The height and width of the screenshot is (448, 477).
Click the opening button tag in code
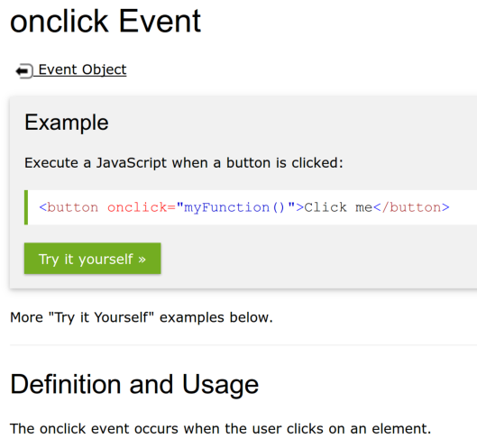click(69, 207)
